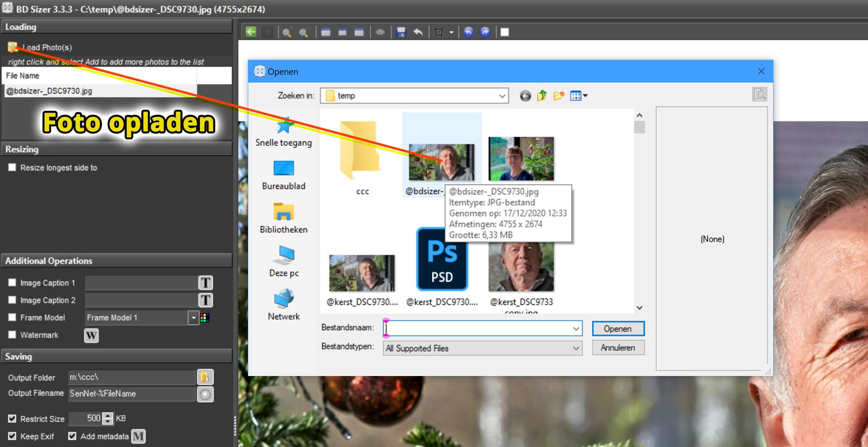Uncheck the Keep Exif checkbox
The image size is (868, 447).
[x=12, y=436]
